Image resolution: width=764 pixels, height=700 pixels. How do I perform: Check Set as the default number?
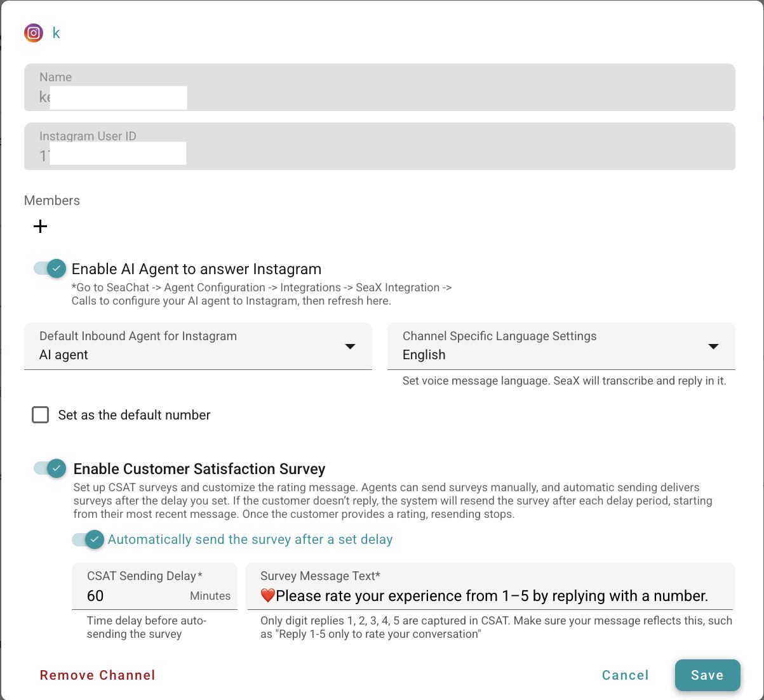pyautogui.click(x=41, y=415)
